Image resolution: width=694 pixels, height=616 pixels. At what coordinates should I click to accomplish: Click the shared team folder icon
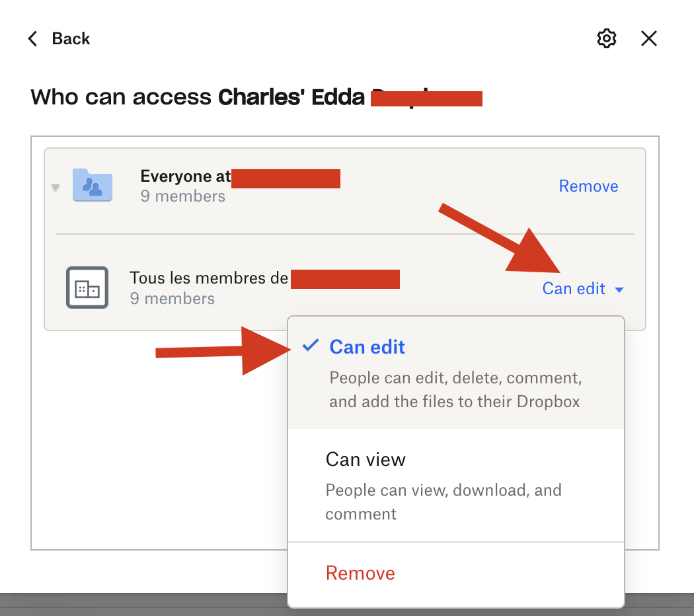tap(93, 185)
